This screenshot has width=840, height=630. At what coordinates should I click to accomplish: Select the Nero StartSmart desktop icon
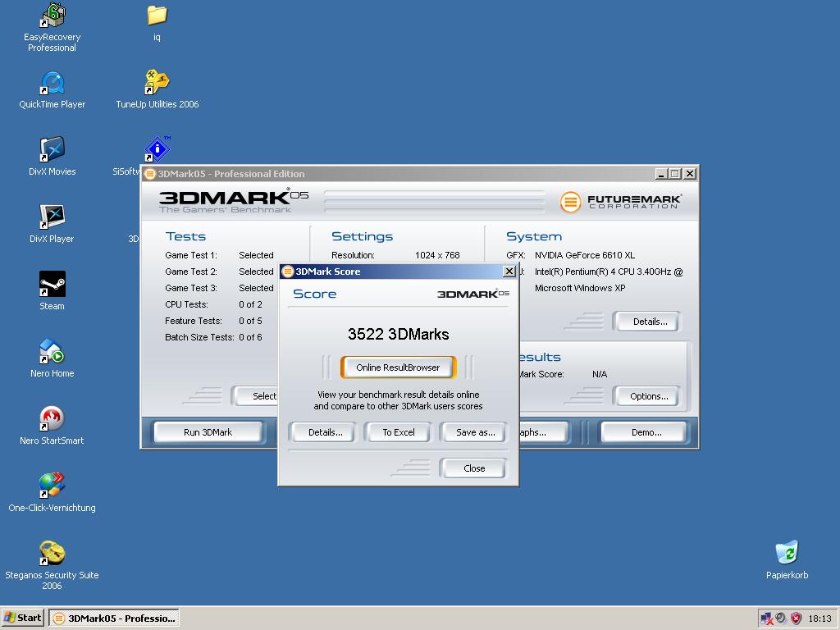pos(52,426)
